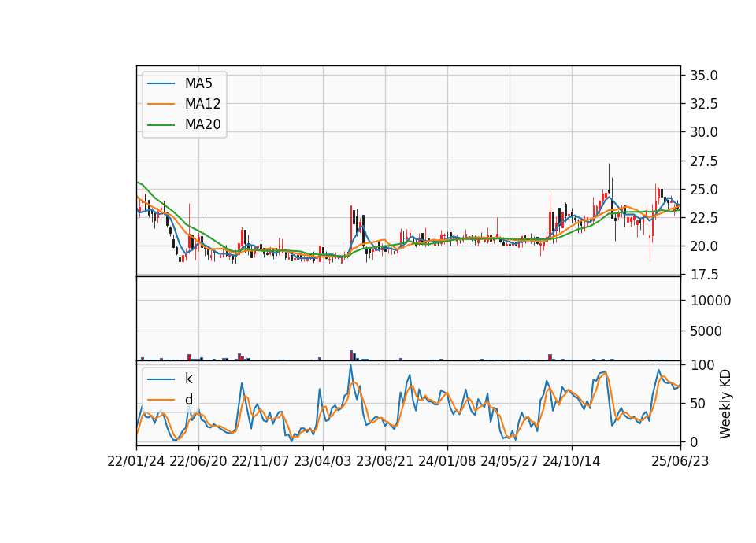Click the green MA20 legend line sample
This screenshot has width=756, height=543.
tap(161, 124)
